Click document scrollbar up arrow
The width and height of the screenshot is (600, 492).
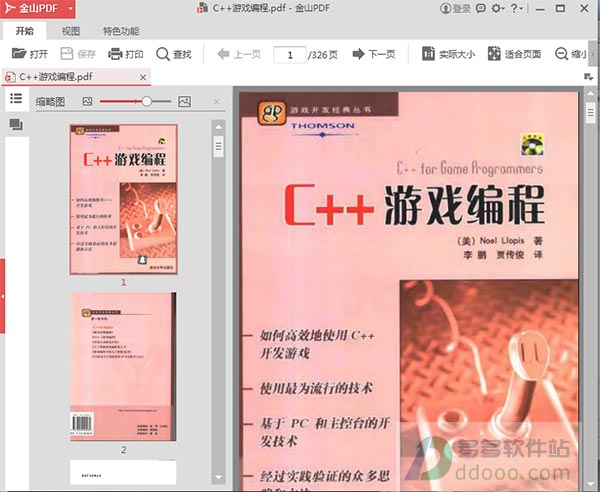pyautogui.click(x=590, y=93)
